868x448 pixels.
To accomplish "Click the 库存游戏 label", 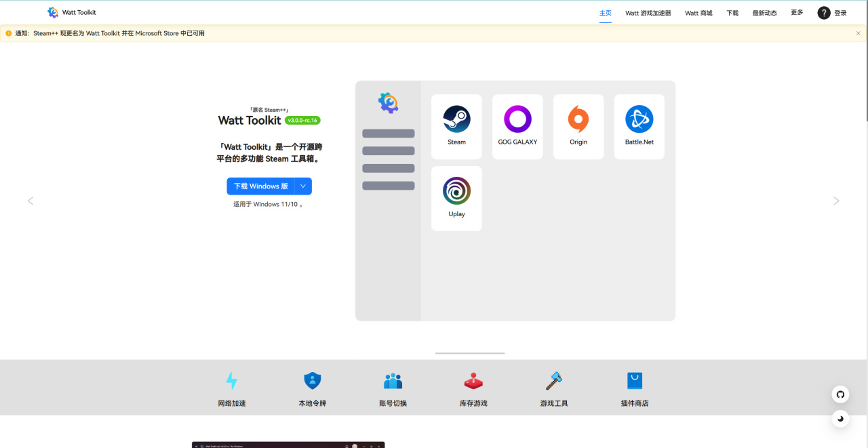I will click(473, 403).
